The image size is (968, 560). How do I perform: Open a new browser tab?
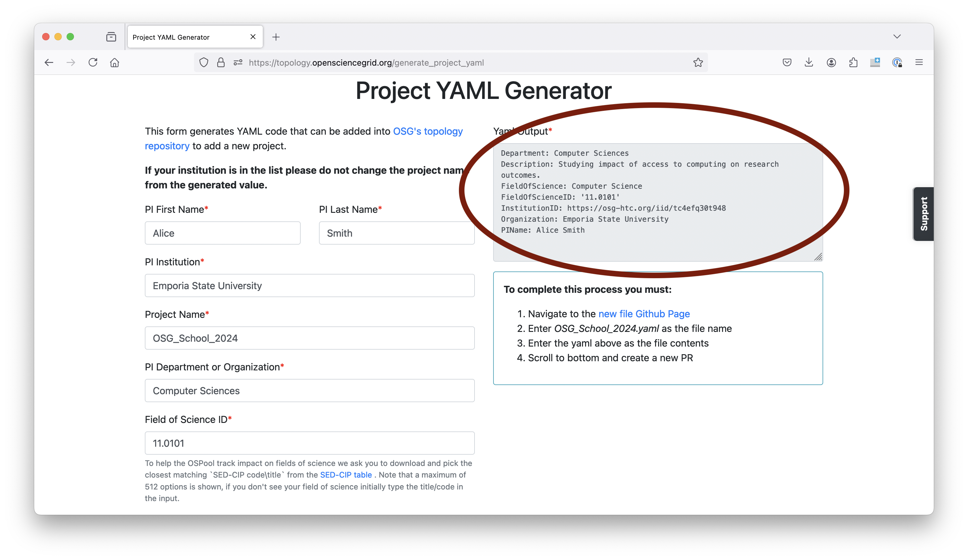(x=276, y=37)
